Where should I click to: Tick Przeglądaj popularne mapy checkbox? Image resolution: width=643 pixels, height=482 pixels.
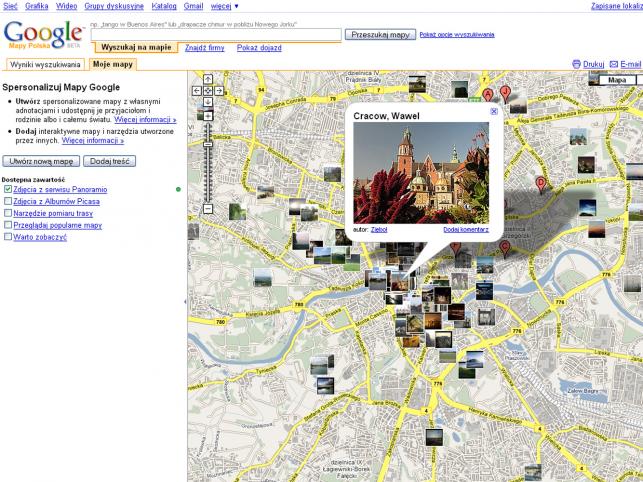[x=8, y=225]
